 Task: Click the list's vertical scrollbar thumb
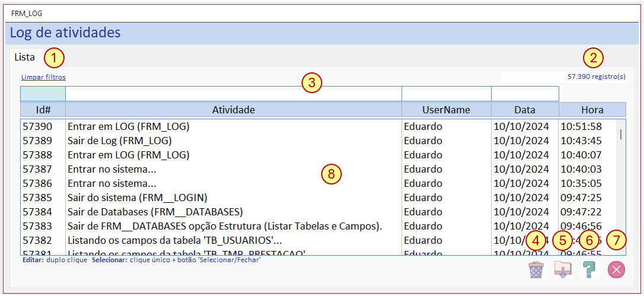tap(620, 134)
